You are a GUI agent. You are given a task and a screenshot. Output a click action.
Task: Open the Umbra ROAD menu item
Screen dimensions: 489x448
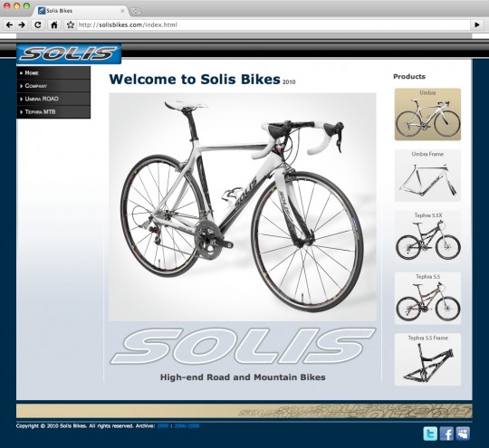click(x=53, y=99)
